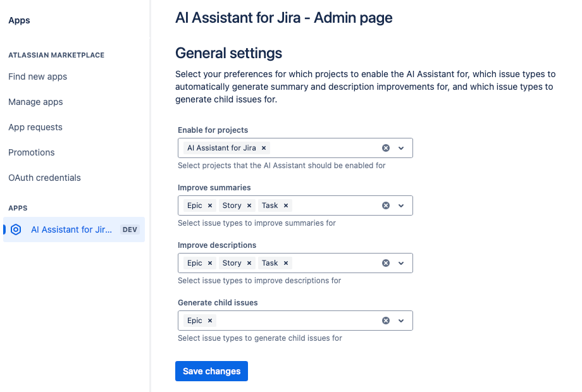
Task: Clear all Improve descriptions selections
Action: (386, 263)
